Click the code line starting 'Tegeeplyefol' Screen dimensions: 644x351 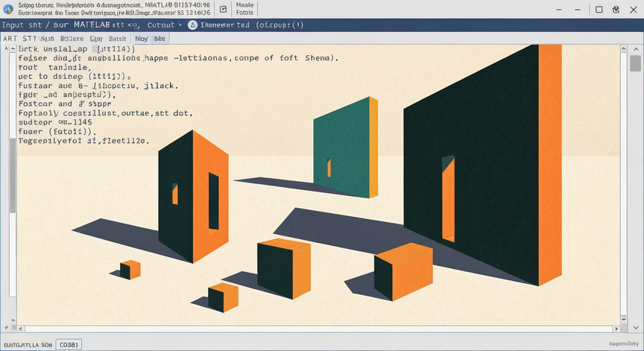coord(83,141)
